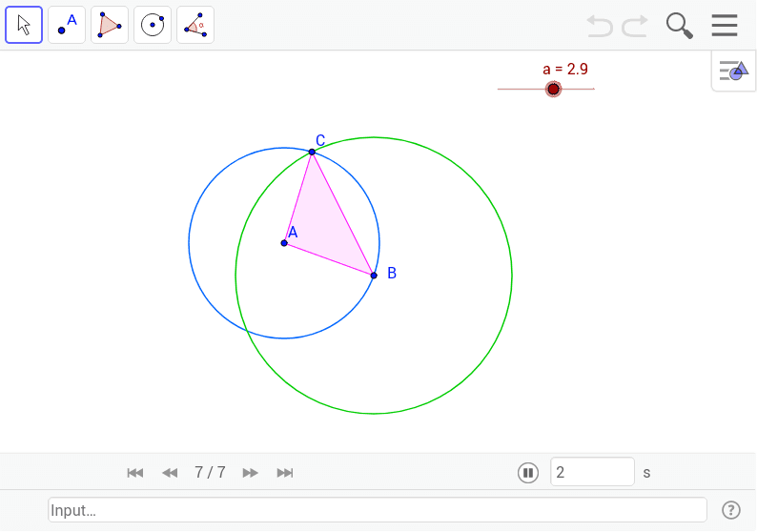The image size is (757, 532).
Task: Select the pink triangle ABC interior
Action: click(323, 223)
